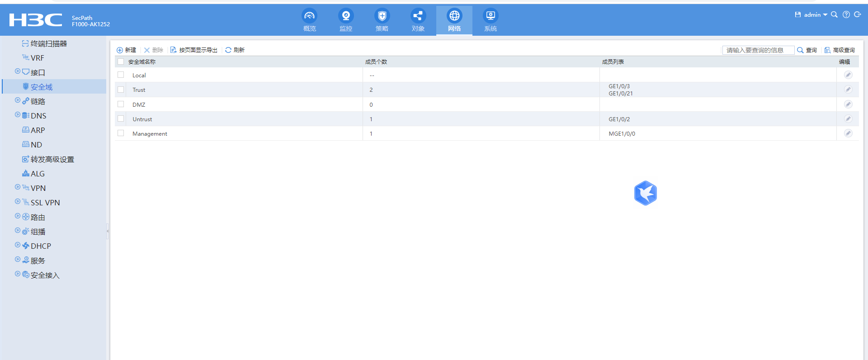Open the help question mark icon
The height and width of the screenshot is (360, 868).
846,14
